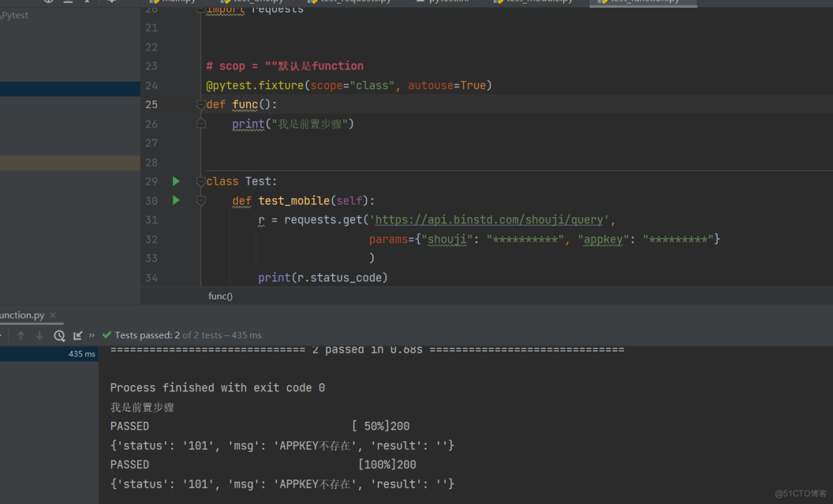Viewport: 833px width, 504px height.
Task: Click the list icon in the top toolbar
Action: point(68,3)
